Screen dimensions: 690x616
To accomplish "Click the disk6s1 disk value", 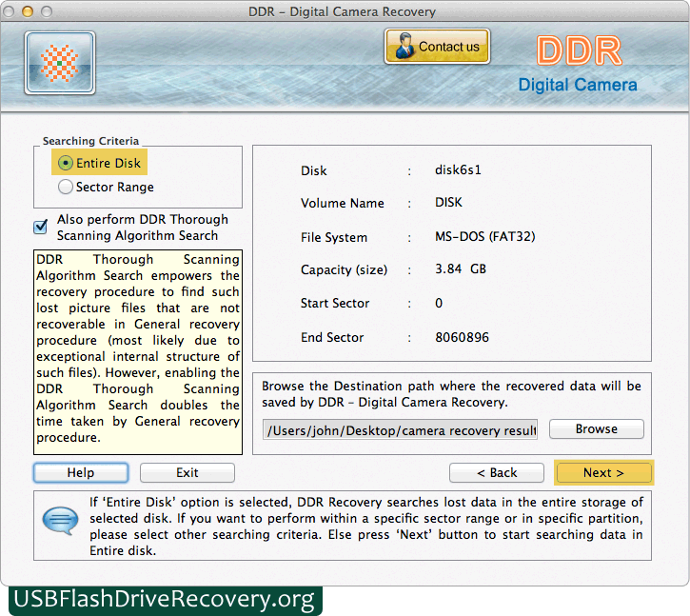I will click(x=458, y=170).
